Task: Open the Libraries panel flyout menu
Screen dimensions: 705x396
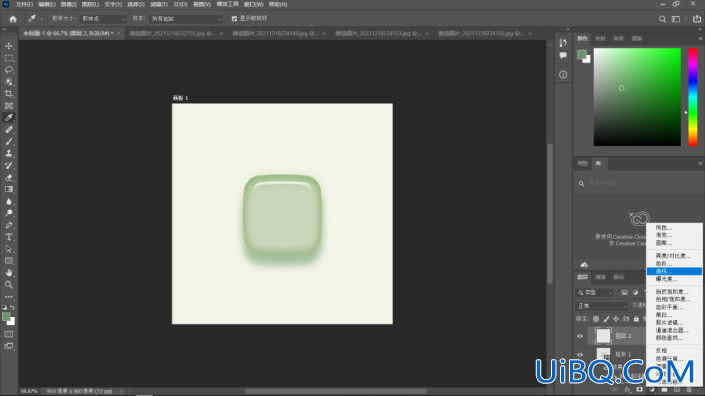Action: pyautogui.click(x=700, y=164)
